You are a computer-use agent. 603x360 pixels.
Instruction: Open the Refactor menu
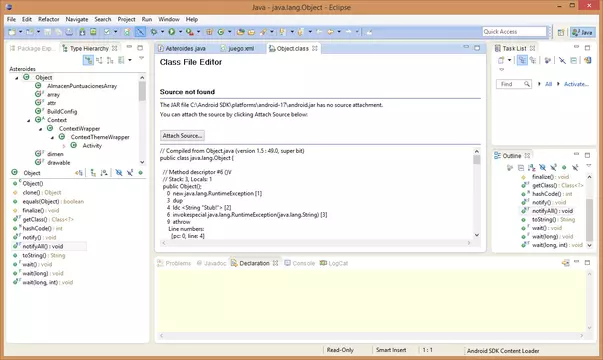48,19
